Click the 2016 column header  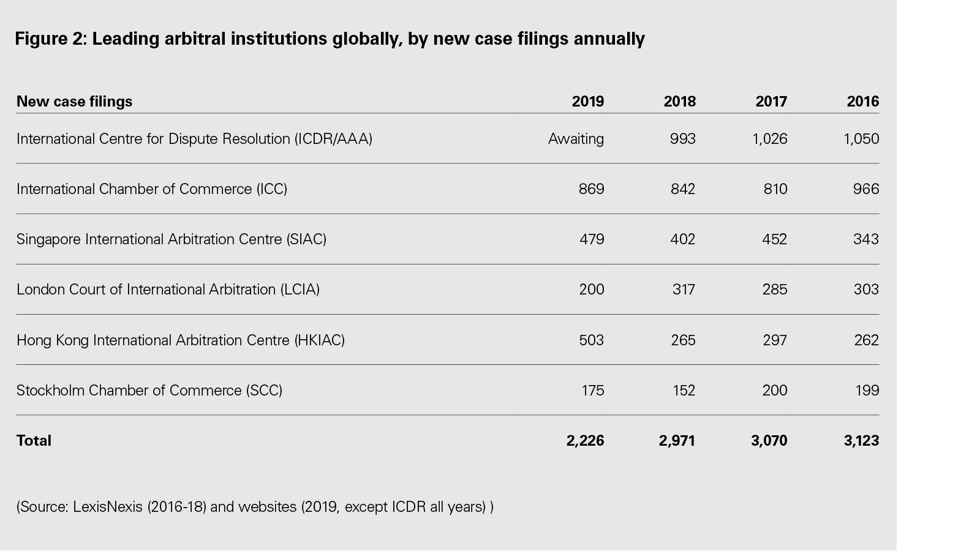[x=862, y=101]
